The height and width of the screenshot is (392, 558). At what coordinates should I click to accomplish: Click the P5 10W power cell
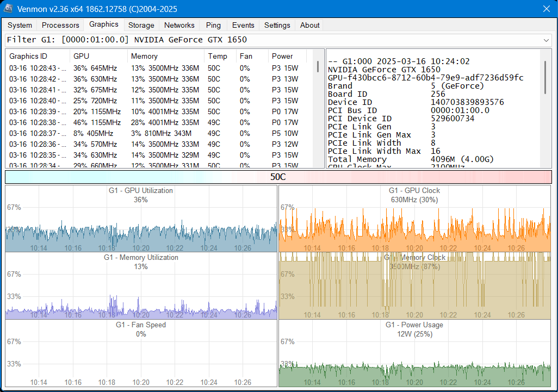(x=284, y=133)
